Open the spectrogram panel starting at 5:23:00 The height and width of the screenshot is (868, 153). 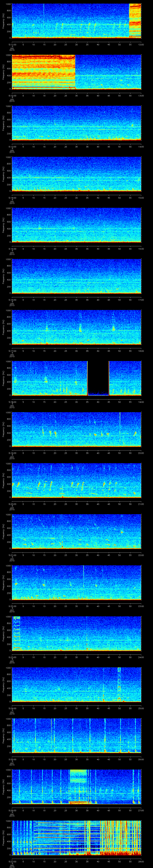pyautogui.click(x=76, y=633)
